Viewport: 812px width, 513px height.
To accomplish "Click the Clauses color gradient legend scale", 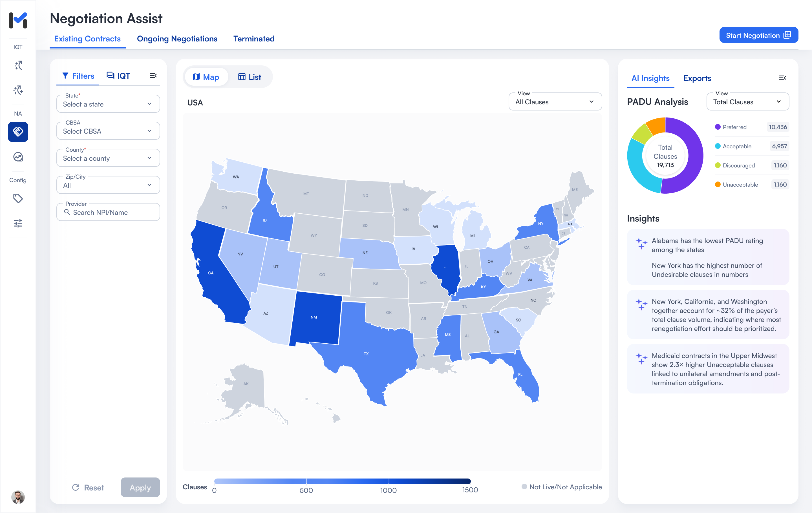I will pyautogui.click(x=342, y=481).
